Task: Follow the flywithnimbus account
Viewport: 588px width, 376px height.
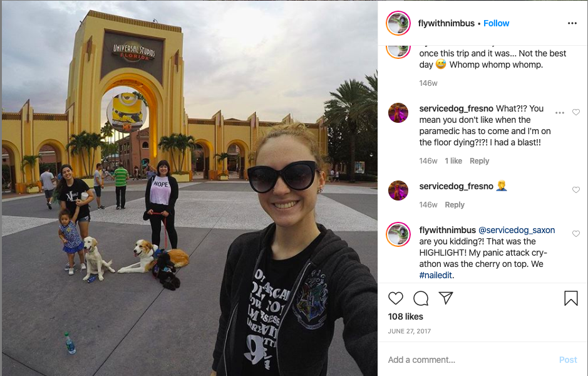Action: [496, 23]
